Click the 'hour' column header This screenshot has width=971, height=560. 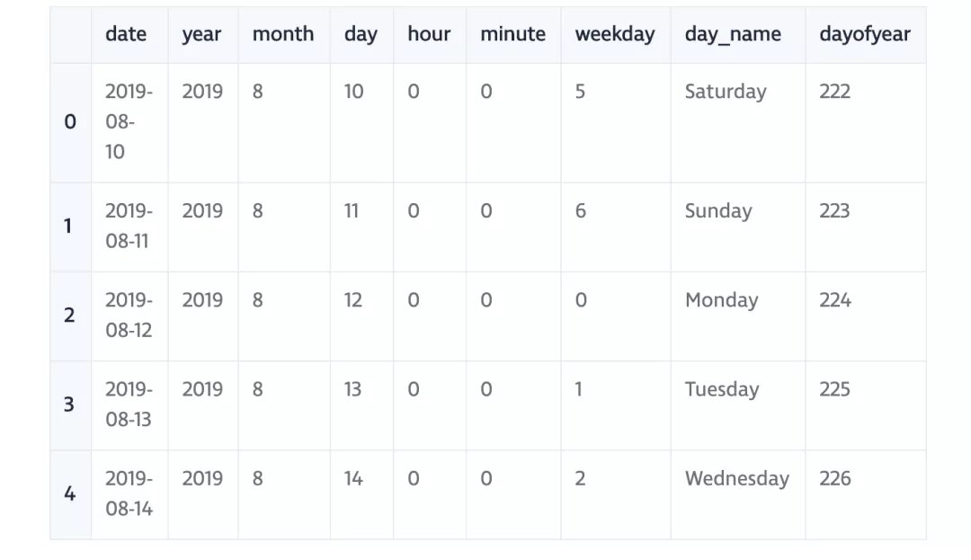(x=429, y=34)
